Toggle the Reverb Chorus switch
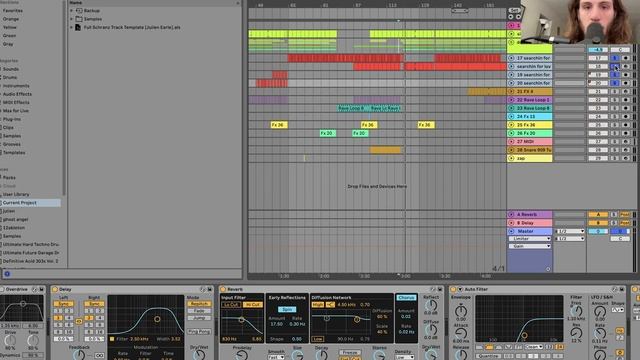The width and height of the screenshot is (640, 360). click(406, 298)
